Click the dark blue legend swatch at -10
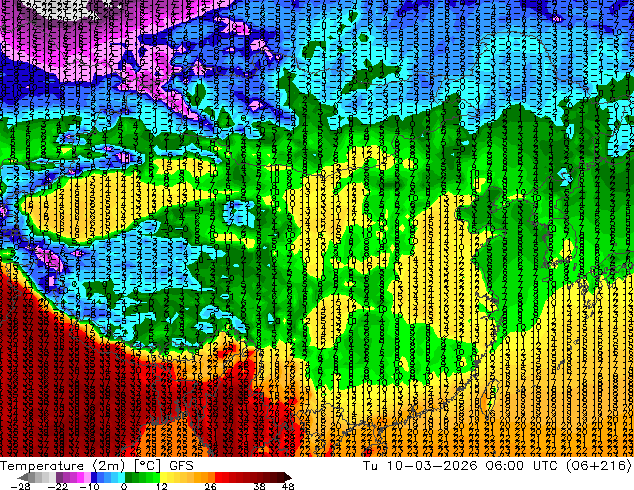The width and height of the screenshot is (634, 490). (x=94, y=477)
